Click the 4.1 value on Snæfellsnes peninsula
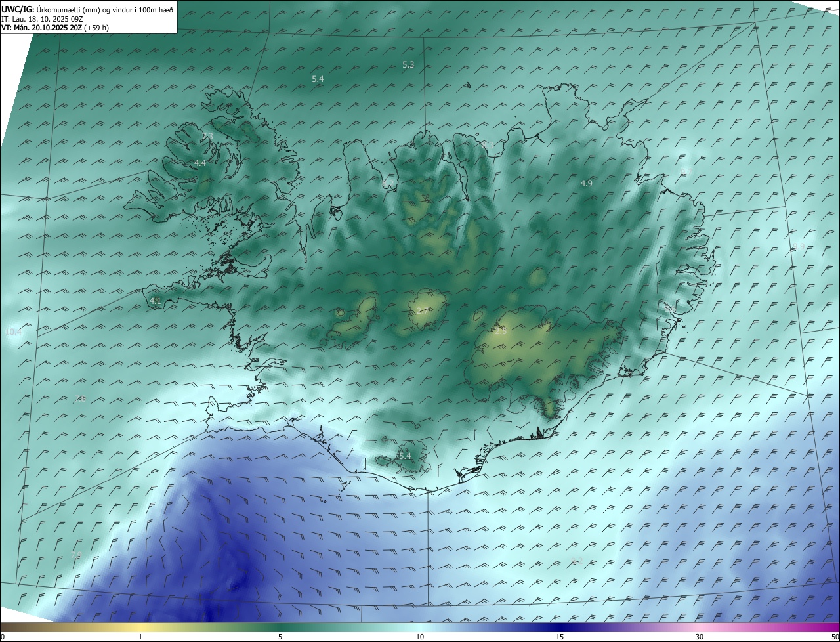Screen dimensions: 840x642 click(156, 301)
